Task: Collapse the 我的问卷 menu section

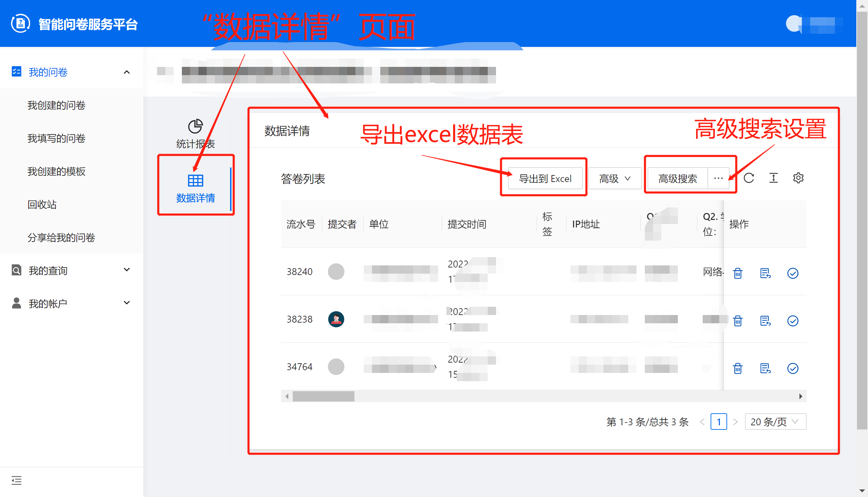Action: point(126,72)
